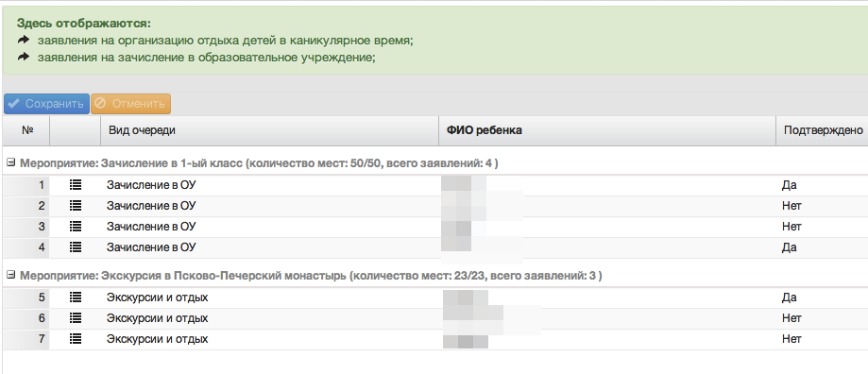
Task: Collapse the Зачисление в 1-ый класс group
Action: [10, 163]
